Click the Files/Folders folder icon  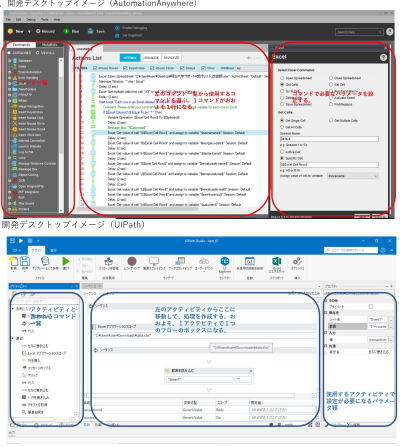click(x=15, y=89)
